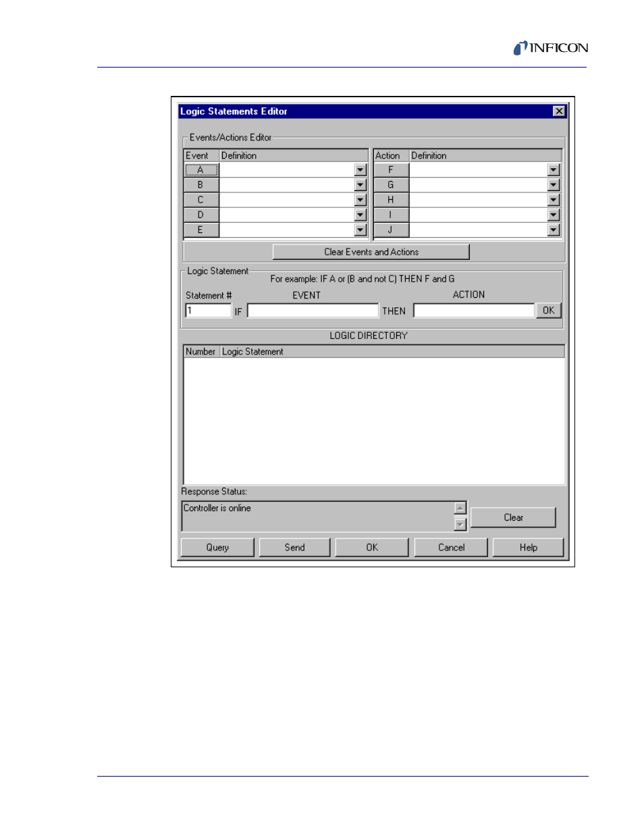Open Action J definition dropdown arrow
Screen dimensions: 644x834
554,230
